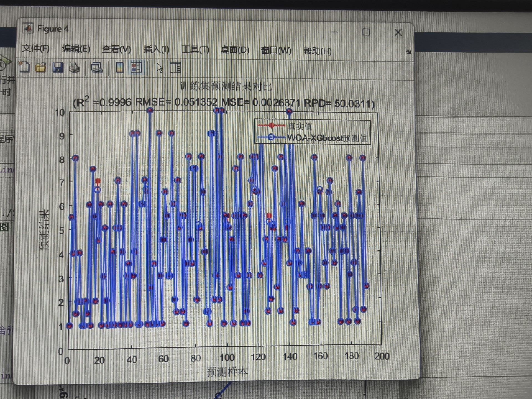Open the Property Inspector toolbar icon
The height and width of the screenshot is (399, 532).
[175, 68]
